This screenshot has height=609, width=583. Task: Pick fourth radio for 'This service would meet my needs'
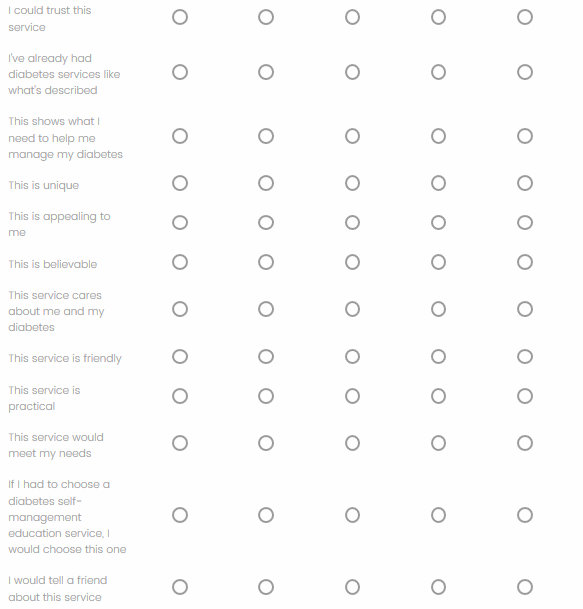(438, 443)
